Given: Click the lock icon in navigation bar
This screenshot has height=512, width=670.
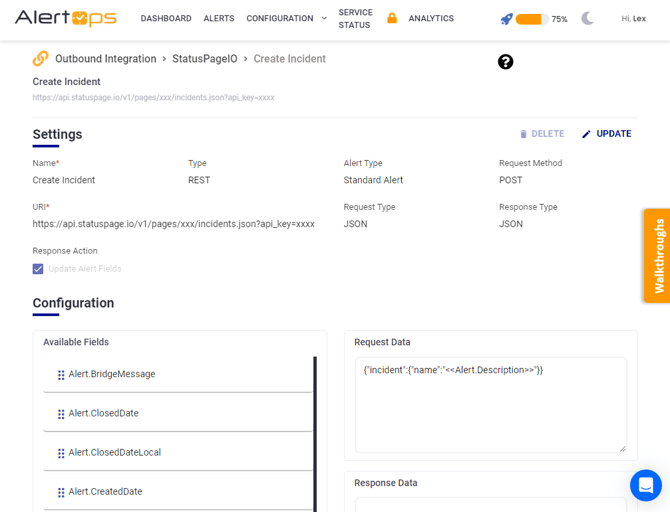Looking at the screenshot, I should click(x=392, y=18).
